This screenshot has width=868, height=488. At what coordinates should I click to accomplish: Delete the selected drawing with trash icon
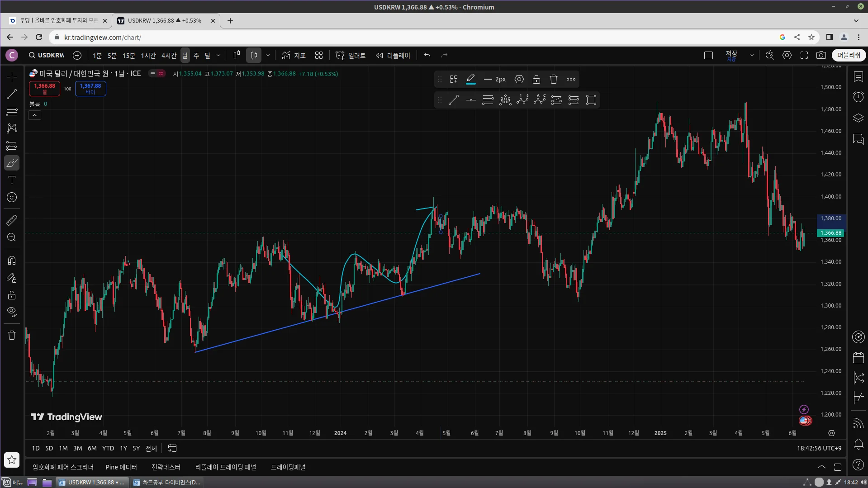click(554, 79)
